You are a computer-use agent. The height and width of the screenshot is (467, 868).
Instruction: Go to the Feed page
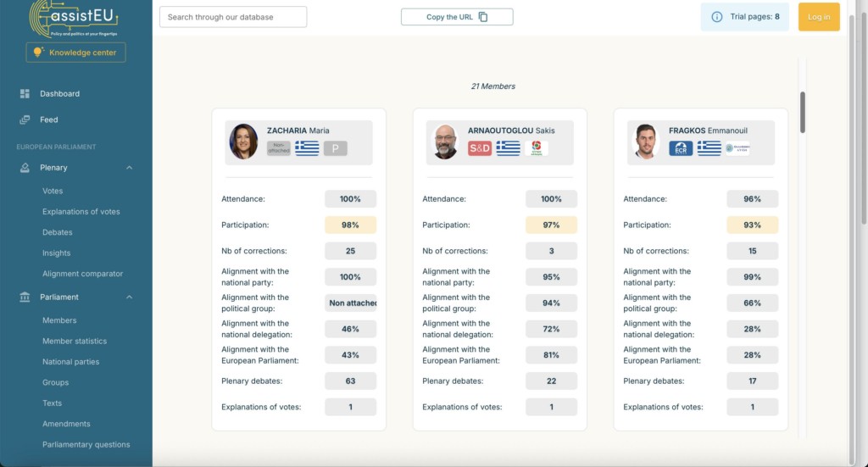(49, 120)
